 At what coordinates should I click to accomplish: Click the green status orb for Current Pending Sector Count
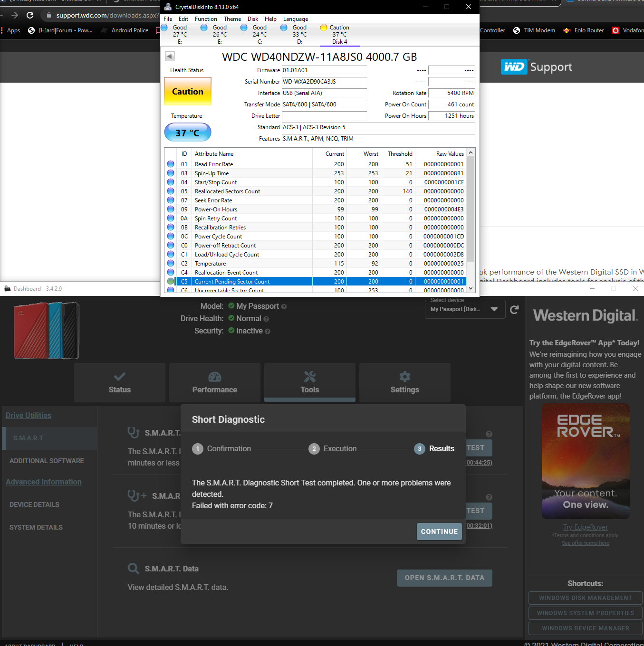tap(171, 281)
